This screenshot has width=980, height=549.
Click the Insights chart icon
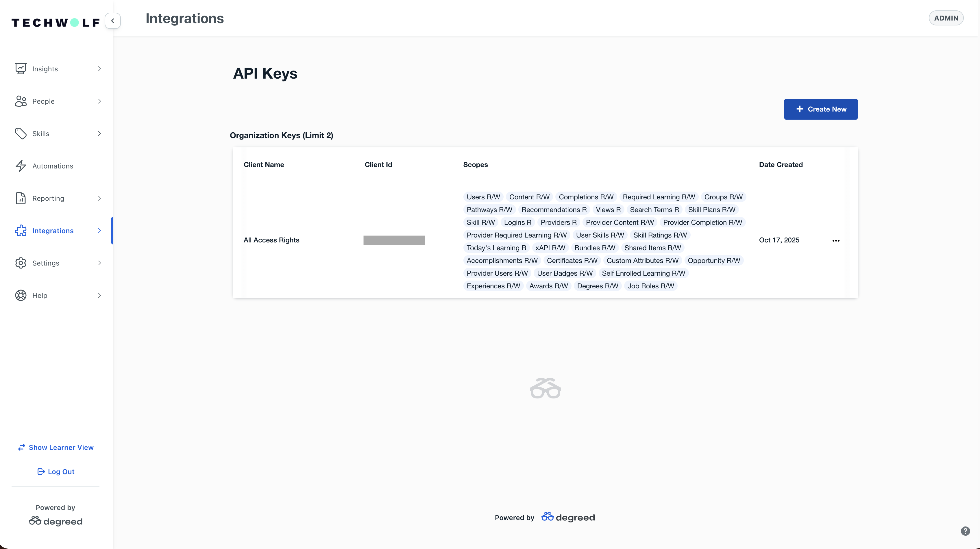click(21, 69)
